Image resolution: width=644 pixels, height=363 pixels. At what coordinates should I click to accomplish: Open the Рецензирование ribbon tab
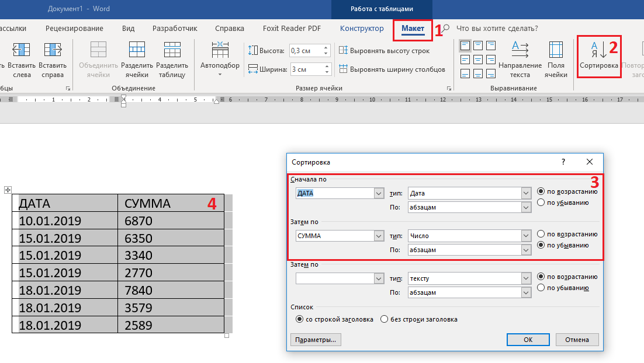point(74,29)
